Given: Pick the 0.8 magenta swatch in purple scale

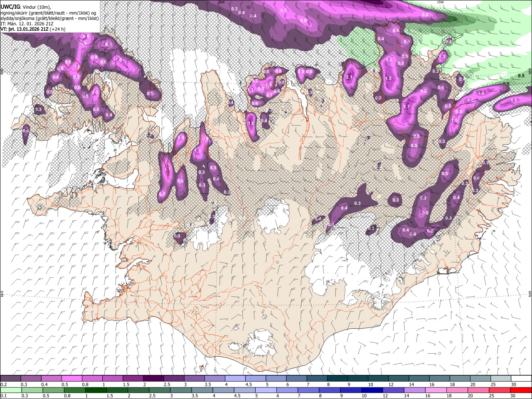Looking at the screenshot, I should 92,379.
